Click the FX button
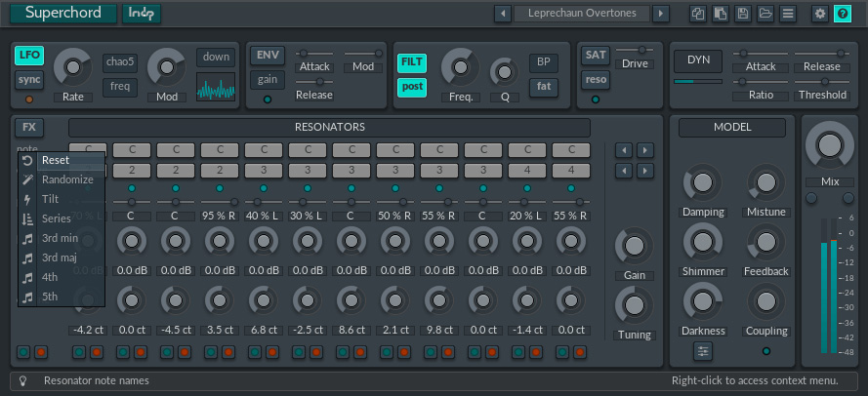This screenshot has width=868, height=396. click(28, 128)
